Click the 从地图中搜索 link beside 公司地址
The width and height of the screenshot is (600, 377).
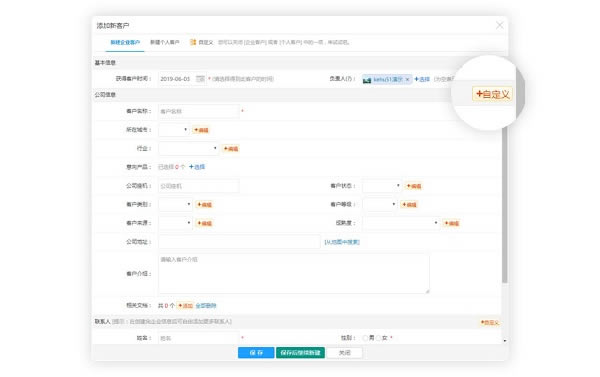pyautogui.click(x=342, y=242)
